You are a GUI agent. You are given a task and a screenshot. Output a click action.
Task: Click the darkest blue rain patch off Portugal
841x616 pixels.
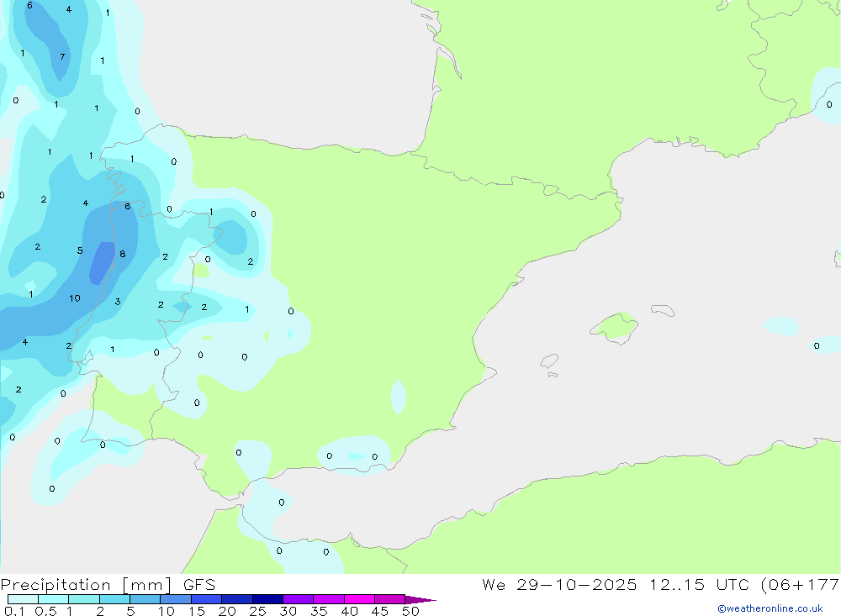click(x=103, y=263)
